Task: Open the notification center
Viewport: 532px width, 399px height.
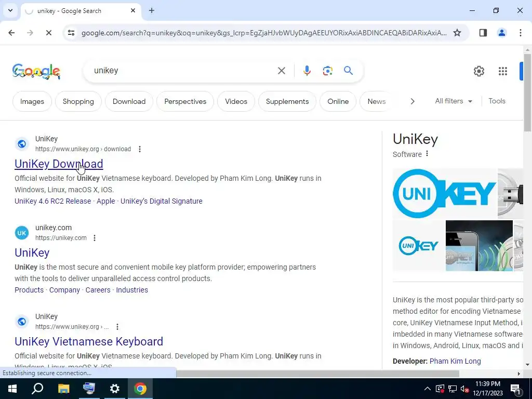Action: point(515,389)
